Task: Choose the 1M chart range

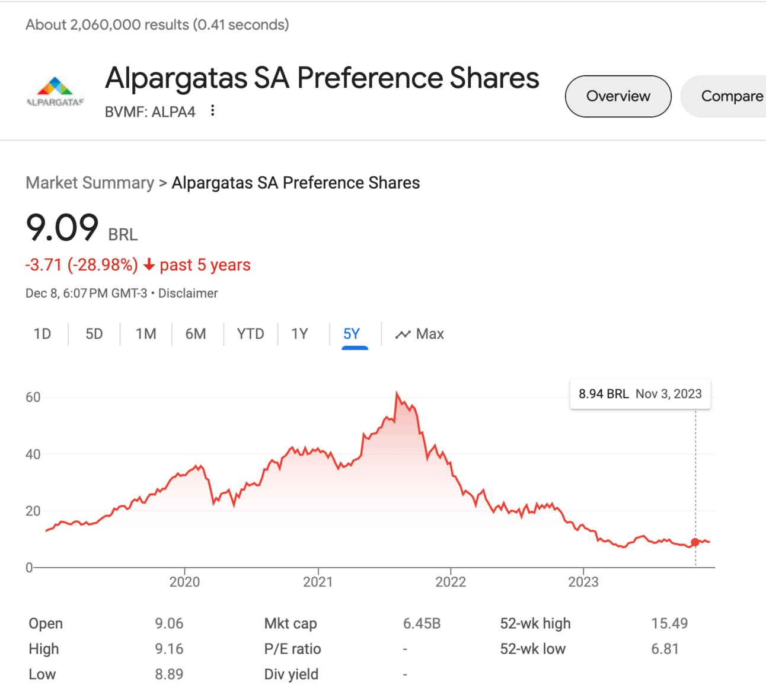Action: tap(146, 334)
